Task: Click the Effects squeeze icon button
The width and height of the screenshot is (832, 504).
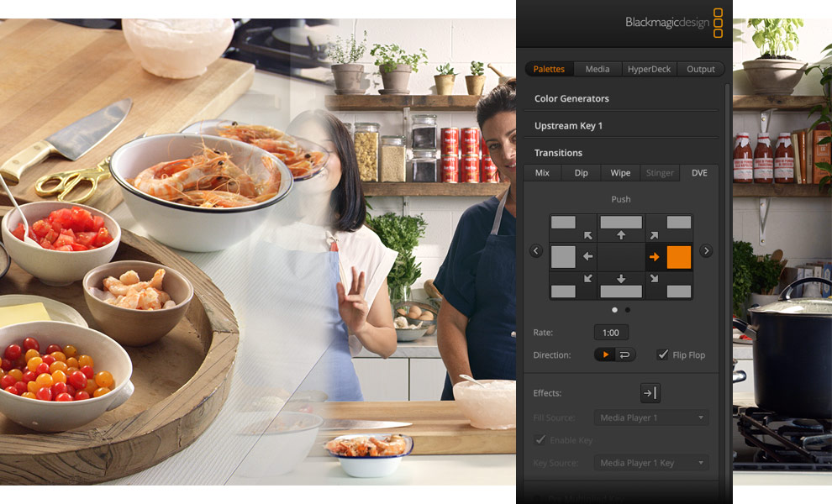Action: (x=649, y=392)
